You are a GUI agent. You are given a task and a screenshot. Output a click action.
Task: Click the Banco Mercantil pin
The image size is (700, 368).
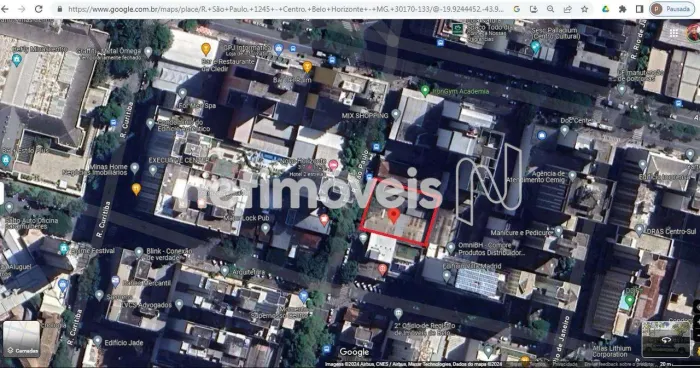tap(116, 281)
